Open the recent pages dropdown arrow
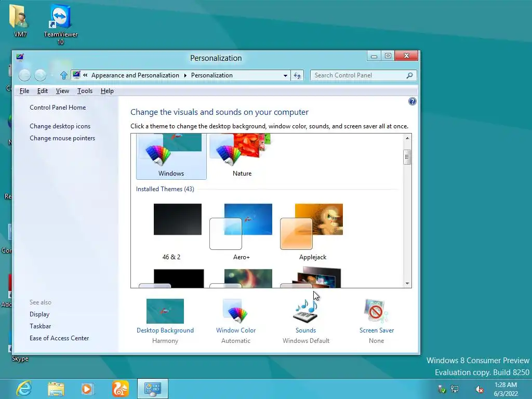 click(x=52, y=75)
